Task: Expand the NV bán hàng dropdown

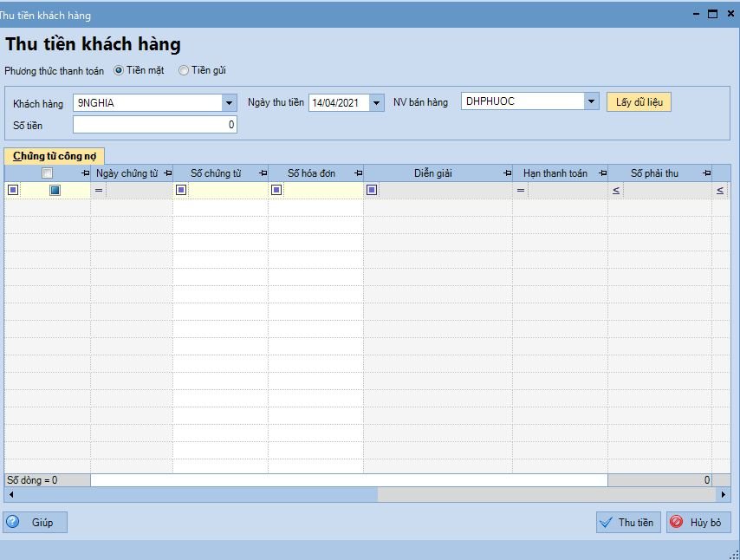Action: [591, 101]
